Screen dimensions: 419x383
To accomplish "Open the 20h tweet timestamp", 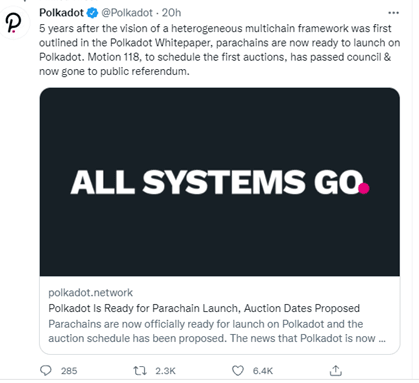I will pos(171,13).
